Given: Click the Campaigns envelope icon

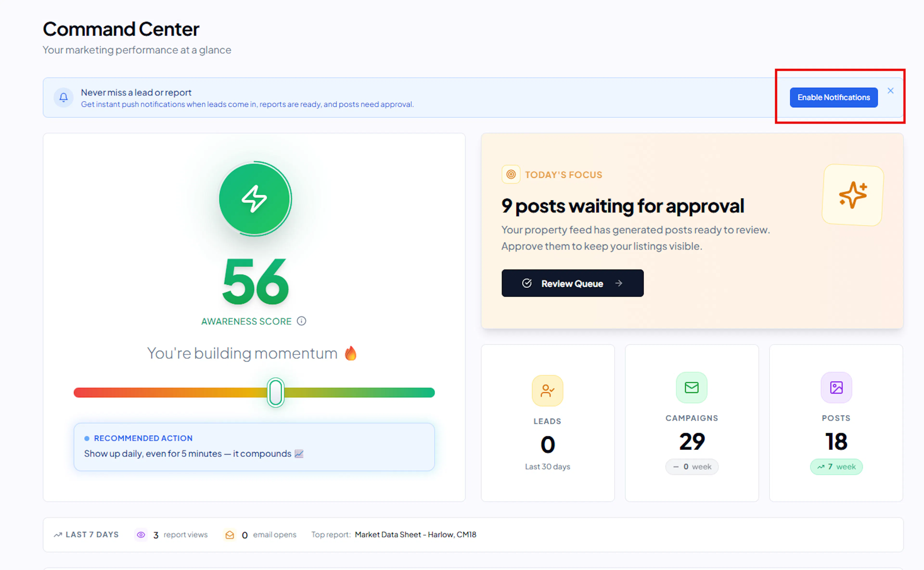Looking at the screenshot, I should point(691,387).
